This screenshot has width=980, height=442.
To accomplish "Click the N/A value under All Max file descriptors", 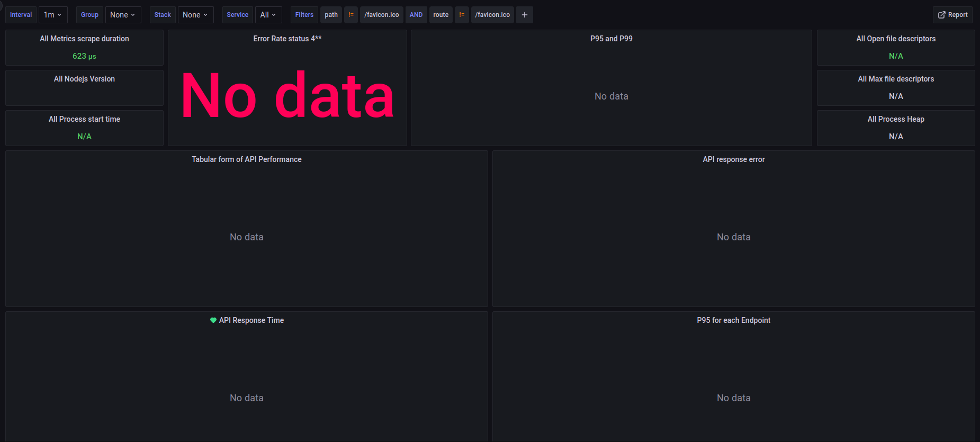I will pyautogui.click(x=896, y=96).
